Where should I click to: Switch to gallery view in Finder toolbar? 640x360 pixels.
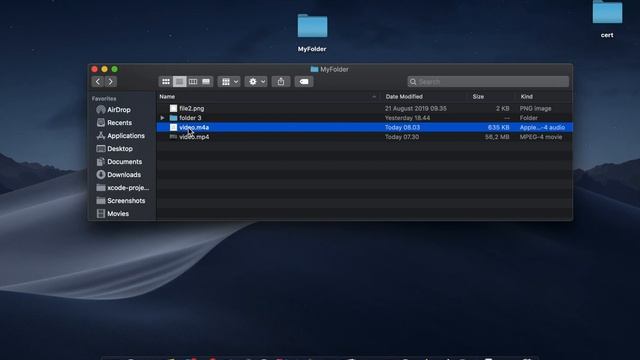pos(206,82)
